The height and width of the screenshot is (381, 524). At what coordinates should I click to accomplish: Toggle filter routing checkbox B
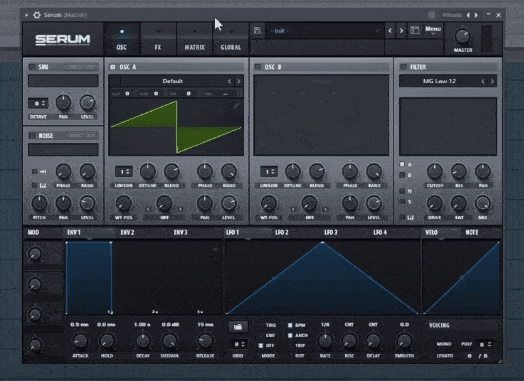tap(402, 175)
